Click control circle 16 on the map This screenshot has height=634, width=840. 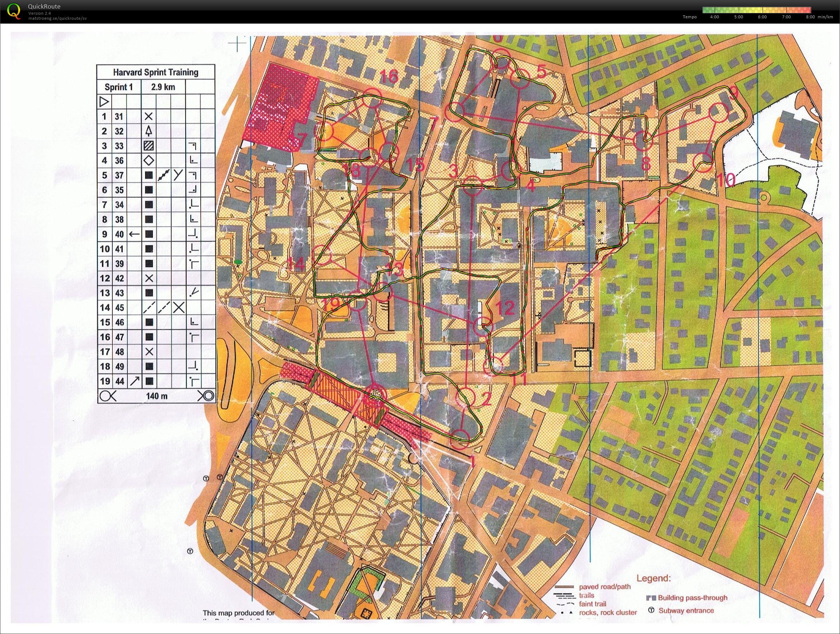[x=373, y=98]
